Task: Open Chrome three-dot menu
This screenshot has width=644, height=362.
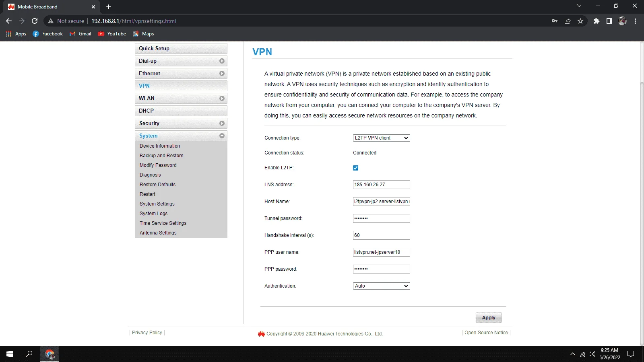Action: click(636, 21)
